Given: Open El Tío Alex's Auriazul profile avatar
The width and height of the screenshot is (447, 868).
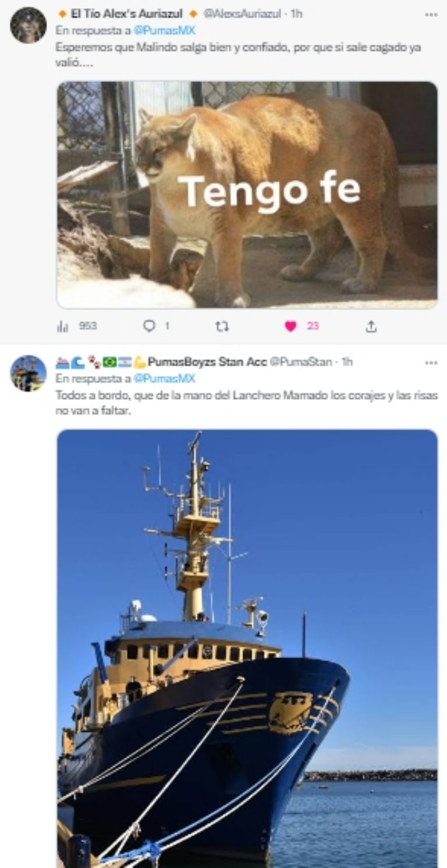Looking at the screenshot, I should point(28,25).
